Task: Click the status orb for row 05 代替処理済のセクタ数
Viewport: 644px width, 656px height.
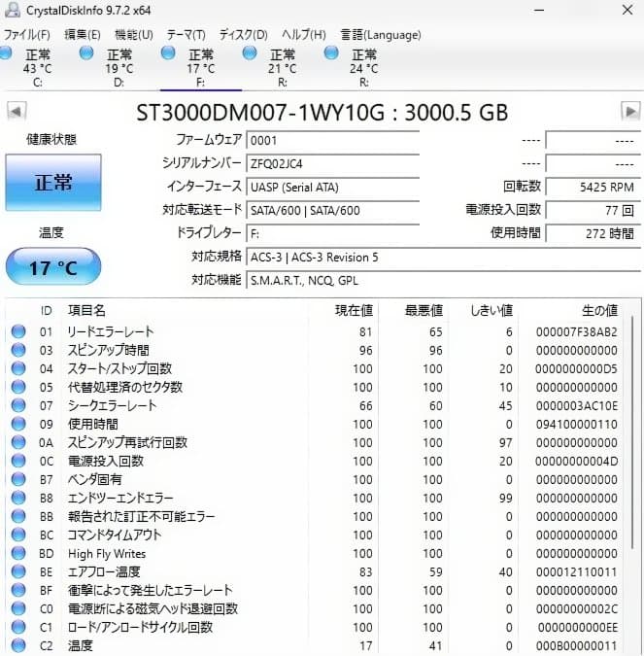Action: 18,387
